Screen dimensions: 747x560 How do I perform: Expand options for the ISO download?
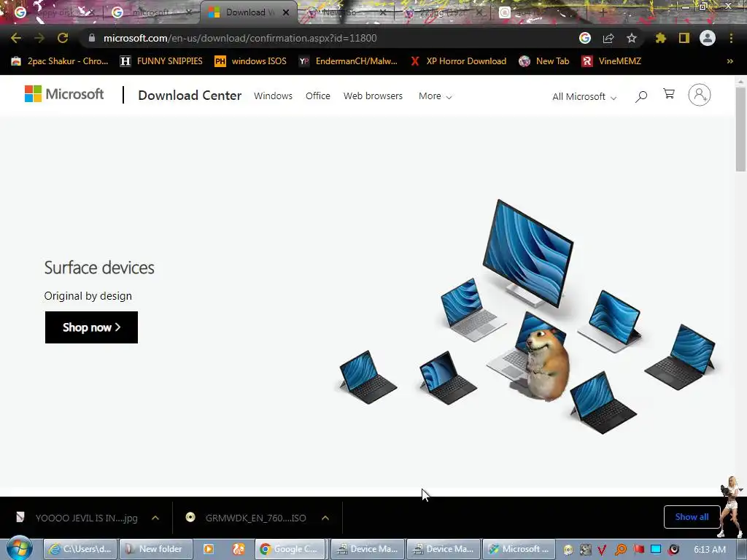pos(325,518)
